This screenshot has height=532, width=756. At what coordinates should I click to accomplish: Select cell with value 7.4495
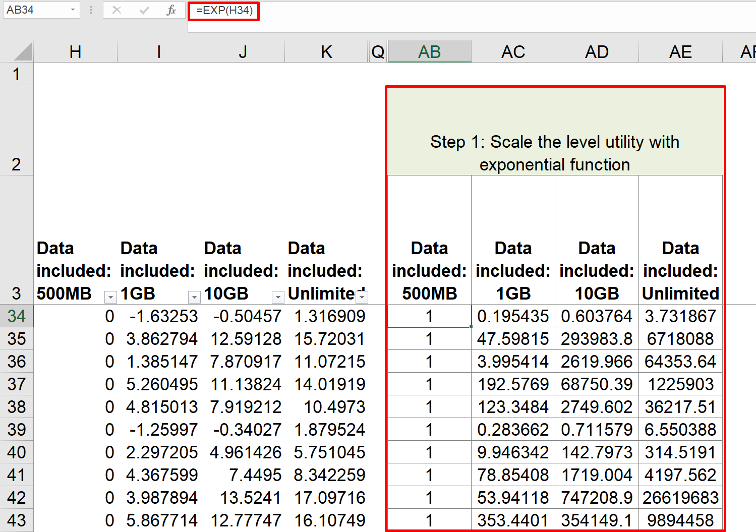[x=243, y=475]
